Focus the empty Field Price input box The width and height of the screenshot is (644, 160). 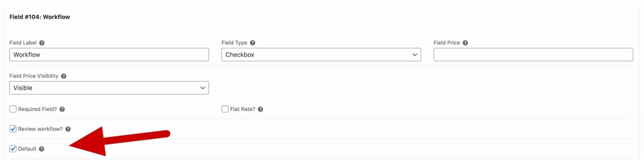(x=533, y=55)
